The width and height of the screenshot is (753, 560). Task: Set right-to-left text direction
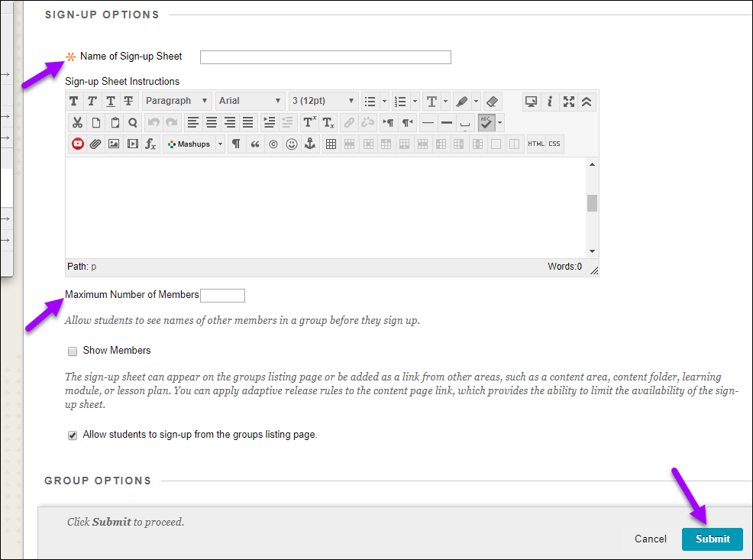[407, 123]
